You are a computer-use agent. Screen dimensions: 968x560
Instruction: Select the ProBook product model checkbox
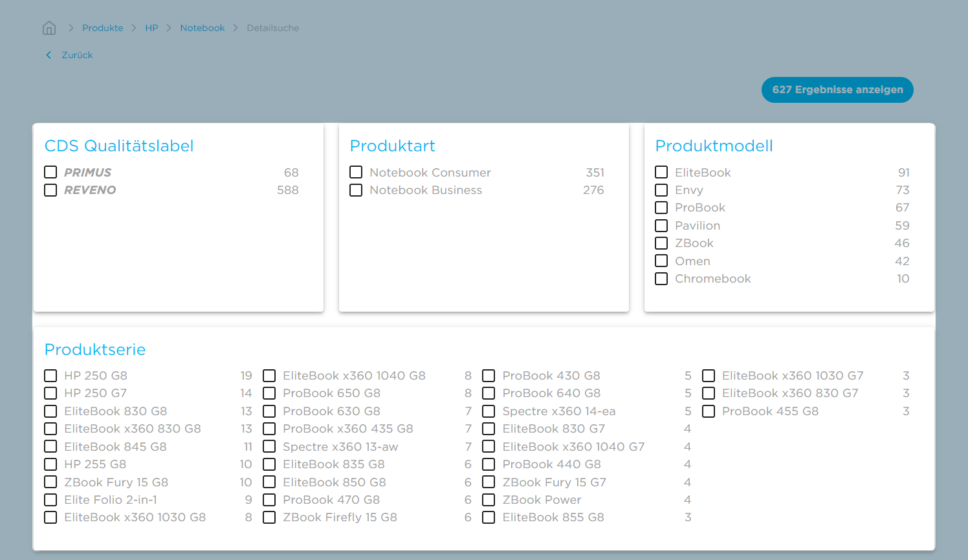pyautogui.click(x=661, y=208)
